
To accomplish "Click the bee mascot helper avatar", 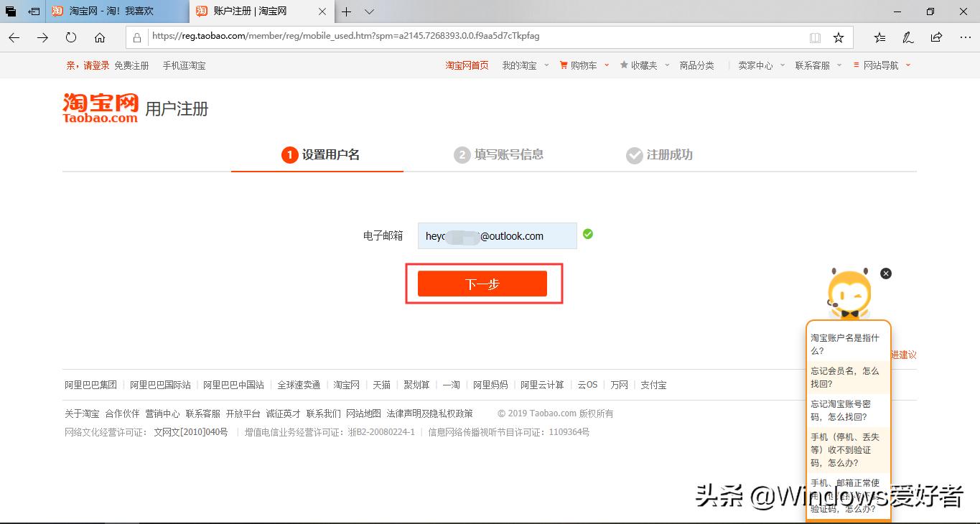I will pyautogui.click(x=849, y=293).
